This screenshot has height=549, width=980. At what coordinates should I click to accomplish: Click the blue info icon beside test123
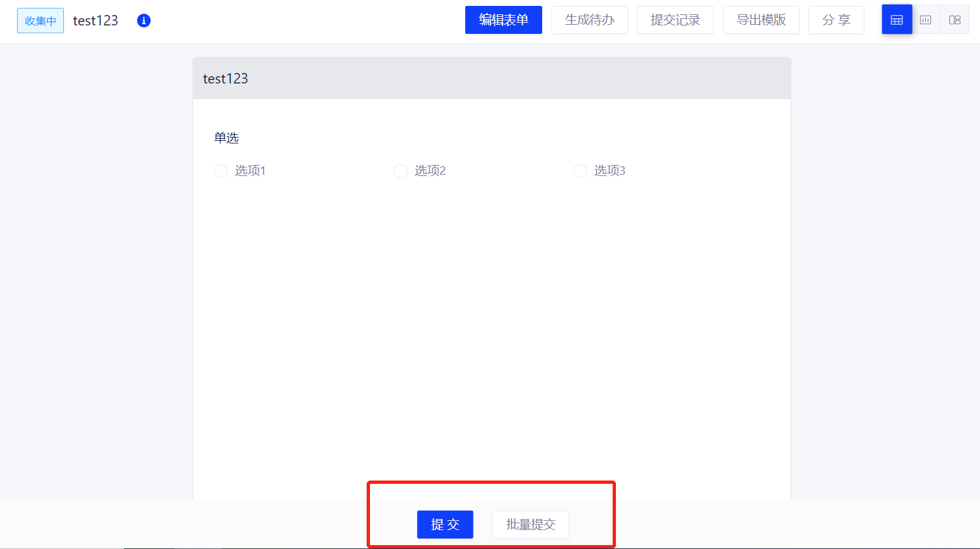coord(144,21)
